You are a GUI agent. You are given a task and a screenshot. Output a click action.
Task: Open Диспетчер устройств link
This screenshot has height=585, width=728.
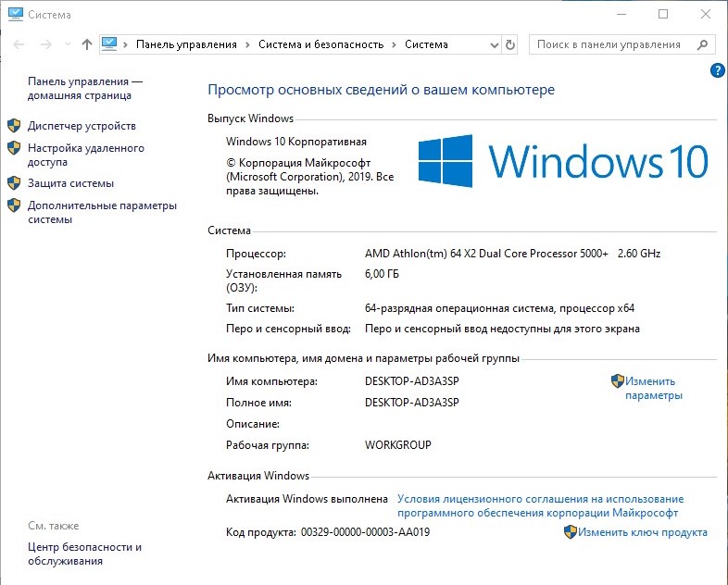pyautogui.click(x=82, y=126)
